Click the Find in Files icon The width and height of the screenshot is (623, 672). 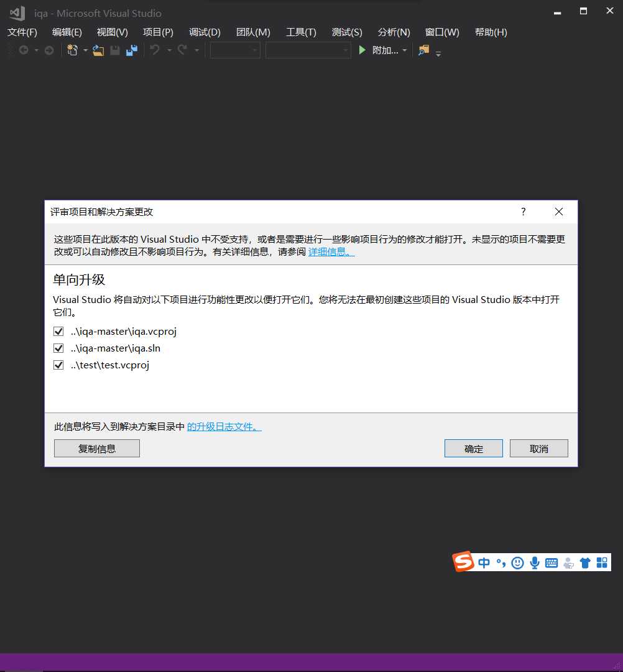point(423,50)
